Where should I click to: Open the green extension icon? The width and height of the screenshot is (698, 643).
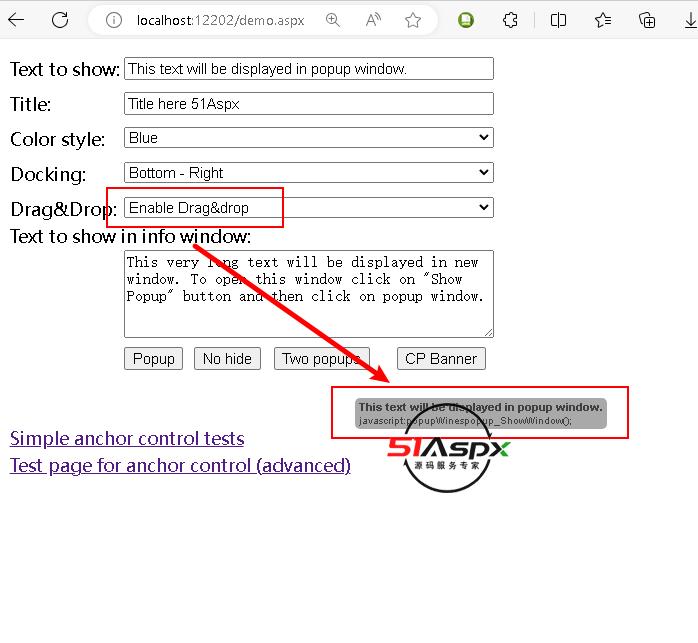pyautogui.click(x=466, y=20)
